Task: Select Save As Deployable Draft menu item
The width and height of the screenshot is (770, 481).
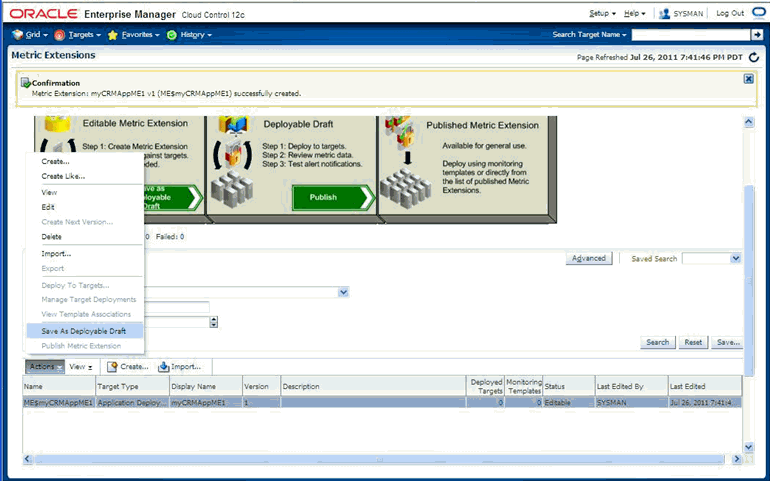Action: [x=85, y=331]
